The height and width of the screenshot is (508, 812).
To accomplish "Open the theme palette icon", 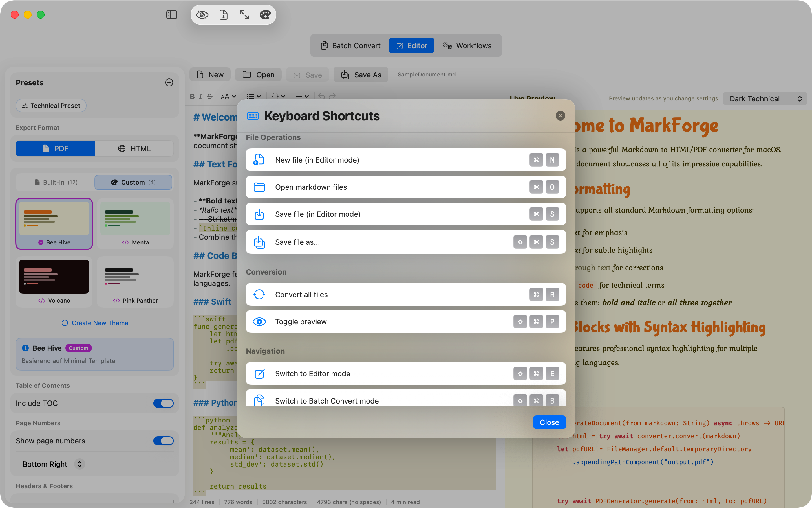I will (x=265, y=14).
